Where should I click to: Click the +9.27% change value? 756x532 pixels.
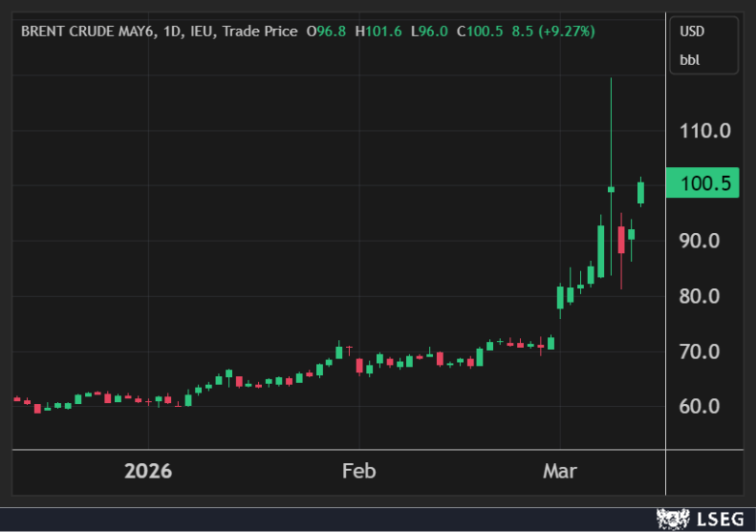point(565,32)
